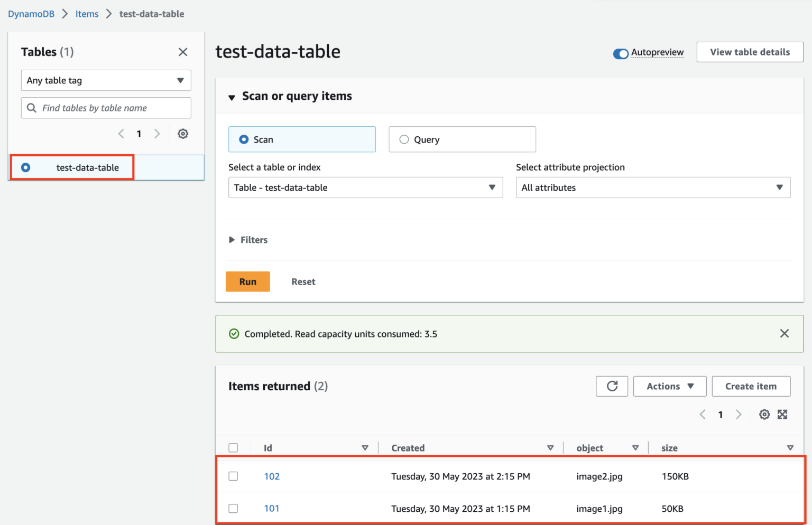Sort items by the Created column
This screenshot has height=525, width=812.
click(551, 447)
